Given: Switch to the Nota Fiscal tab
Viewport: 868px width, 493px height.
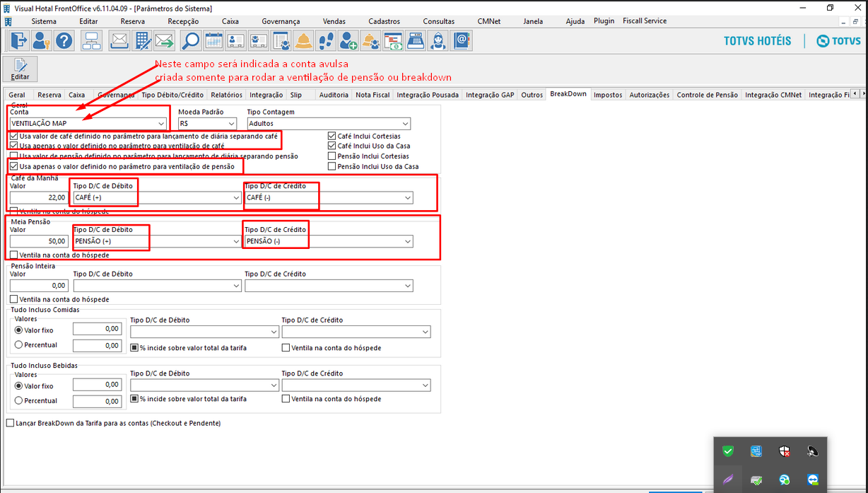Looking at the screenshot, I should point(373,95).
